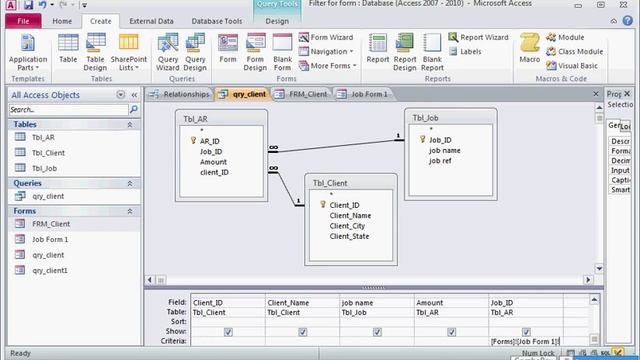Viewport: 640px width, 360px height.
Task: Click the Undo button
Action: click(x=42, y=5)
